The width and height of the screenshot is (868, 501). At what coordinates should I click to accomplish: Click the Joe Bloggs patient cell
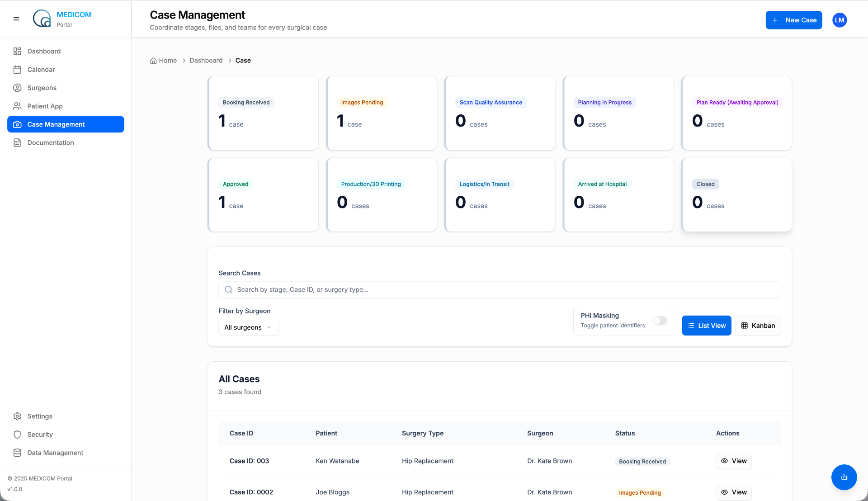tap(333, 492)
